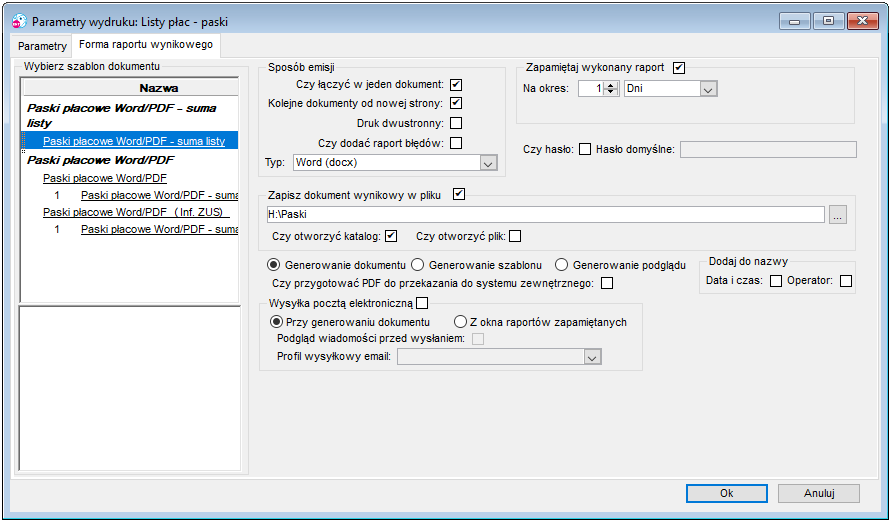The height and width of the screenshot is (521, 890).
Task: Enable 'Wysyłka pocztą elektroniczną' checkbox
Action: pyautogui.click(x=422, y=304)
